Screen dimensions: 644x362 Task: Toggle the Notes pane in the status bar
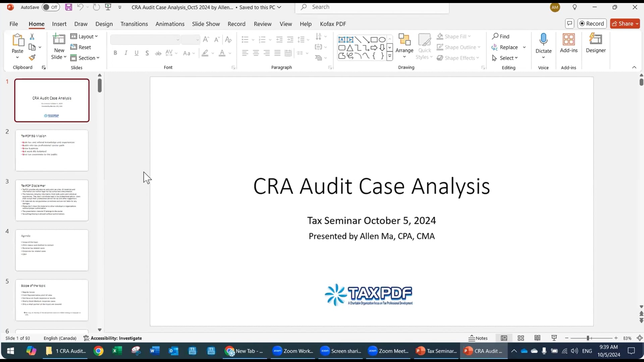tap(478, 338)
